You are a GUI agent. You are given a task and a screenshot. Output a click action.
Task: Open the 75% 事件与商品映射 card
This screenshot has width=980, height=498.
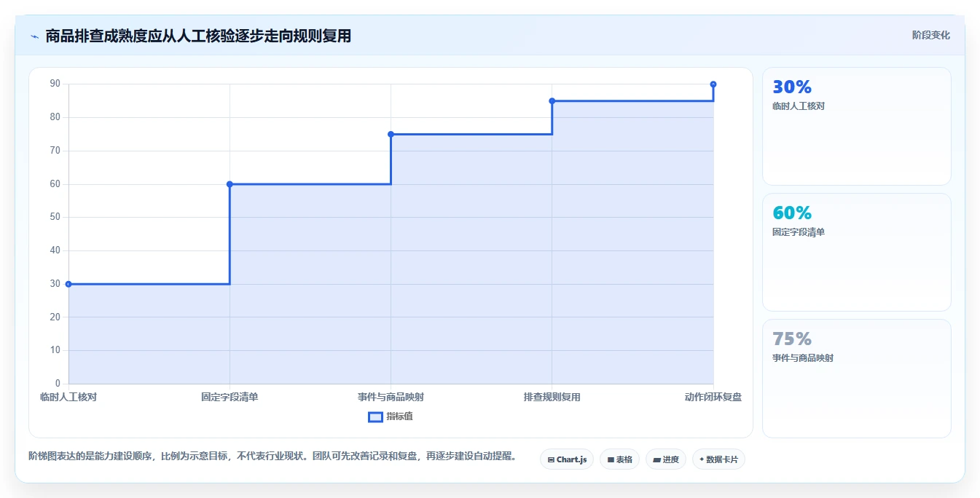pyautogui.click(x=857, y=379)
